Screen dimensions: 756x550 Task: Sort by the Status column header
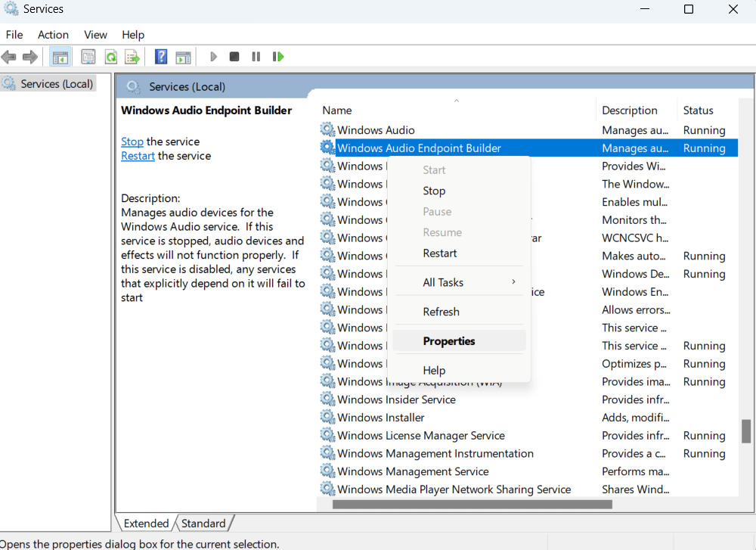coord(708,110)
